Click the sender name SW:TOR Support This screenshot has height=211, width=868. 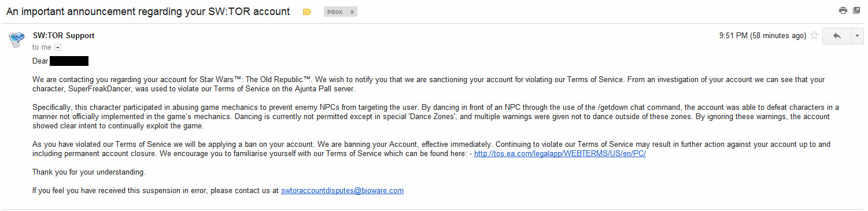point(64,36)
